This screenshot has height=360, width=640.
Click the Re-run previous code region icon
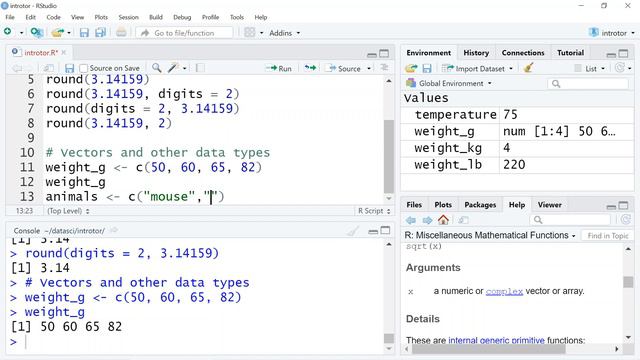(310, 68)
